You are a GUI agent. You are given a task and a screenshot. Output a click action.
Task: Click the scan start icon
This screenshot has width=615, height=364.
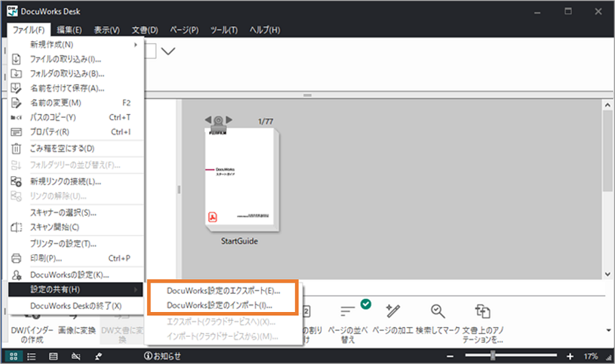tap(16, 227)
